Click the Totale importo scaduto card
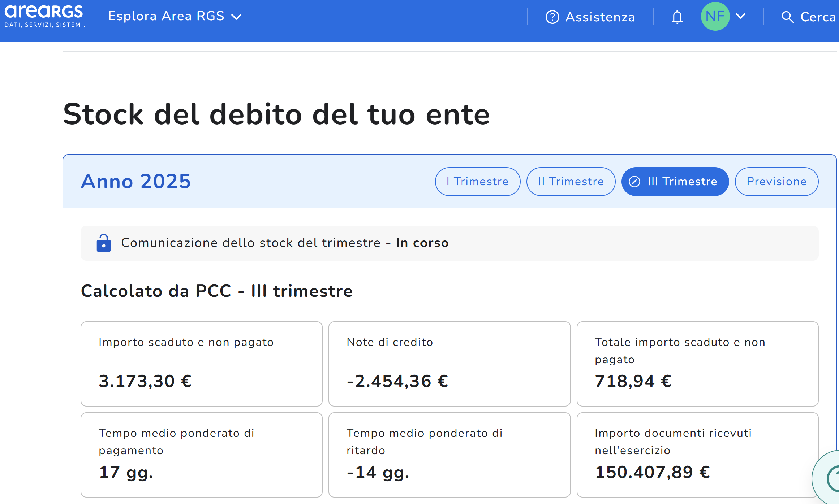Screen dimensions: 839x504 click(x=697, y=364)
